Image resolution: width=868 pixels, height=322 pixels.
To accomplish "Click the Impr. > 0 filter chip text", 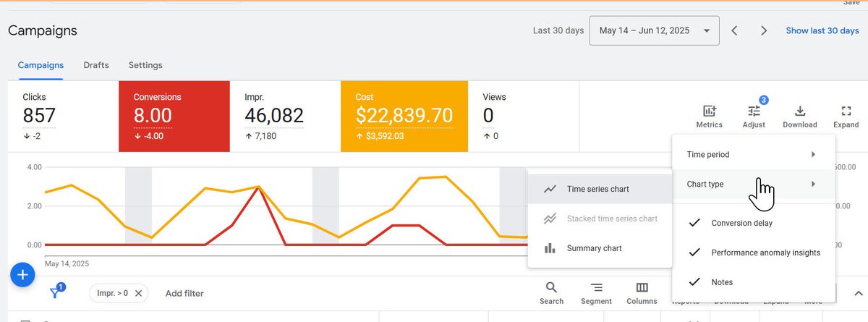I will (112, 293).
